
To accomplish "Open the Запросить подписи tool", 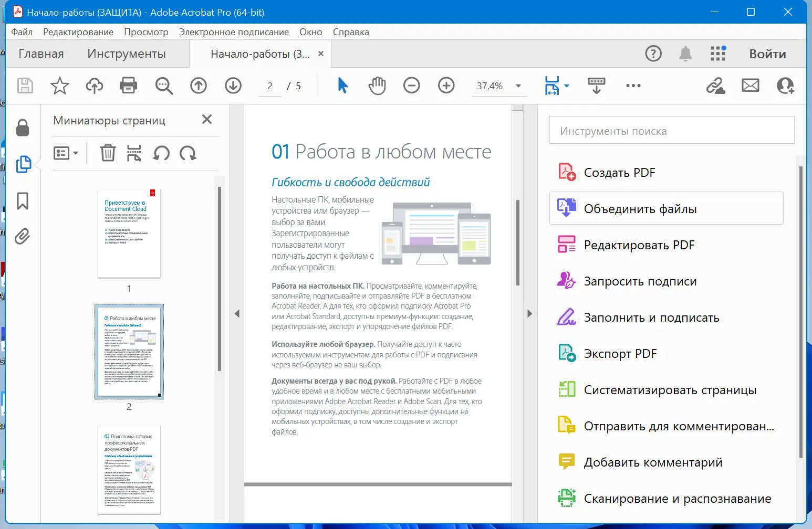I will coord(667,281).
